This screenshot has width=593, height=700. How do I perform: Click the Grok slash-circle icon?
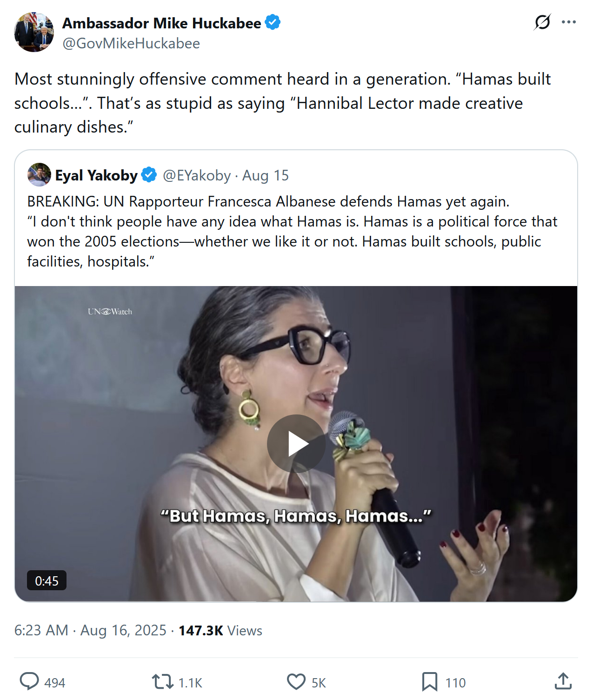542,22
